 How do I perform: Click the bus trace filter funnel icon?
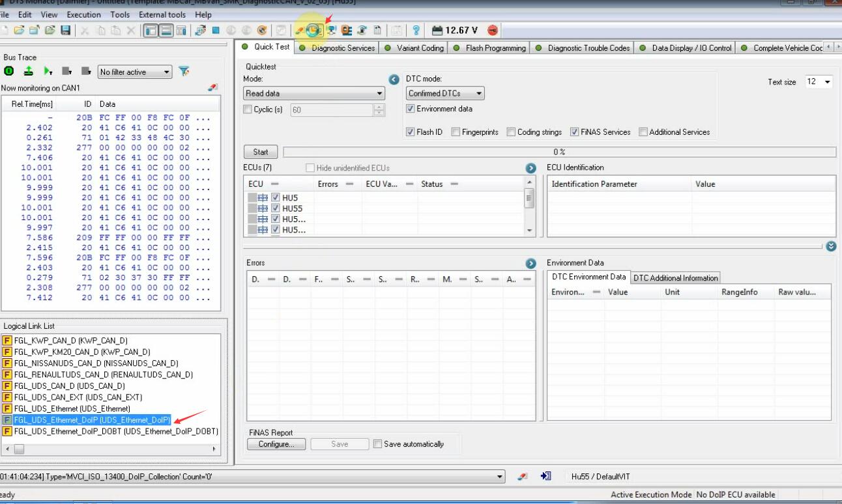[x=184, y=72]
